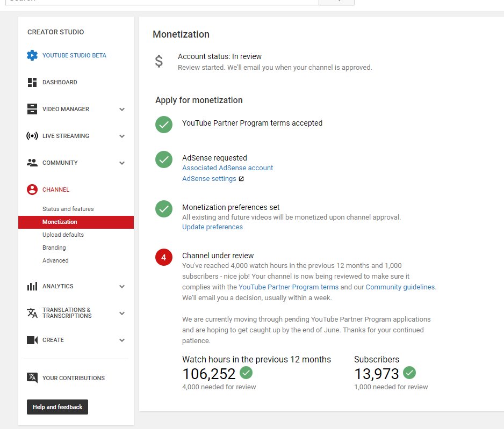Click the Creator Studio heading

[55, 32]
